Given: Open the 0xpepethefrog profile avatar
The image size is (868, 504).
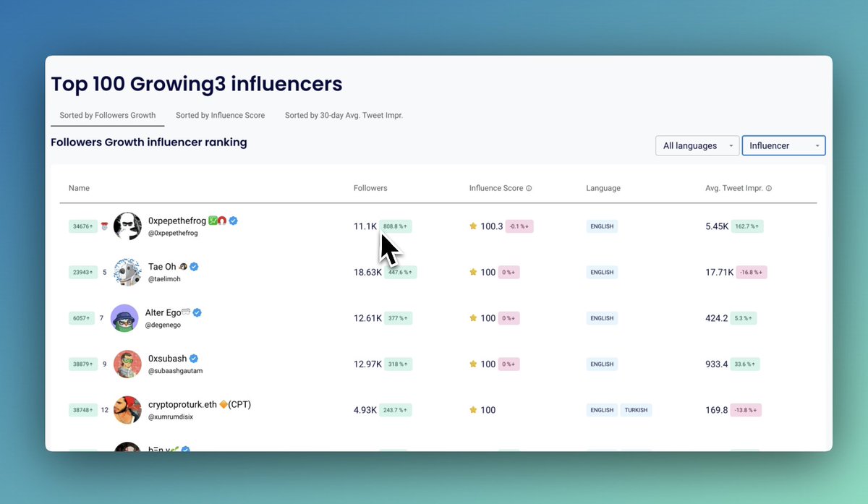Looking at the screenshot, I should pos(127,226).
